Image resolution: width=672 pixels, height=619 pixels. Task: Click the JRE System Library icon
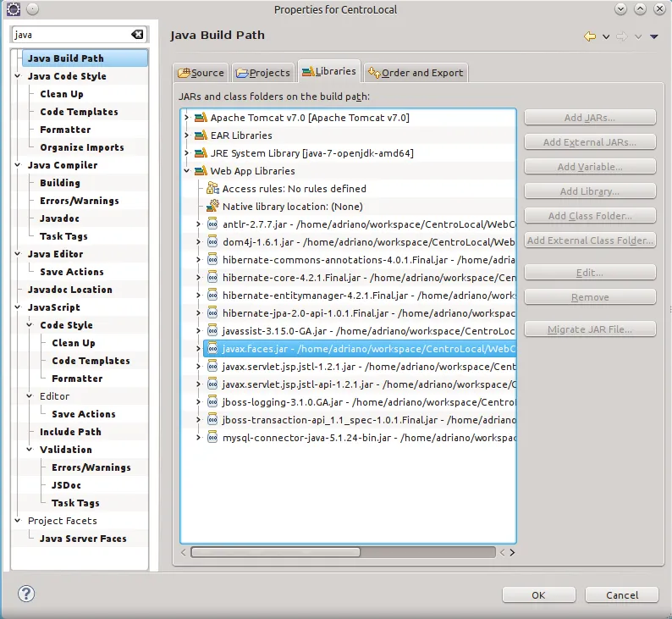pos(201,153)
